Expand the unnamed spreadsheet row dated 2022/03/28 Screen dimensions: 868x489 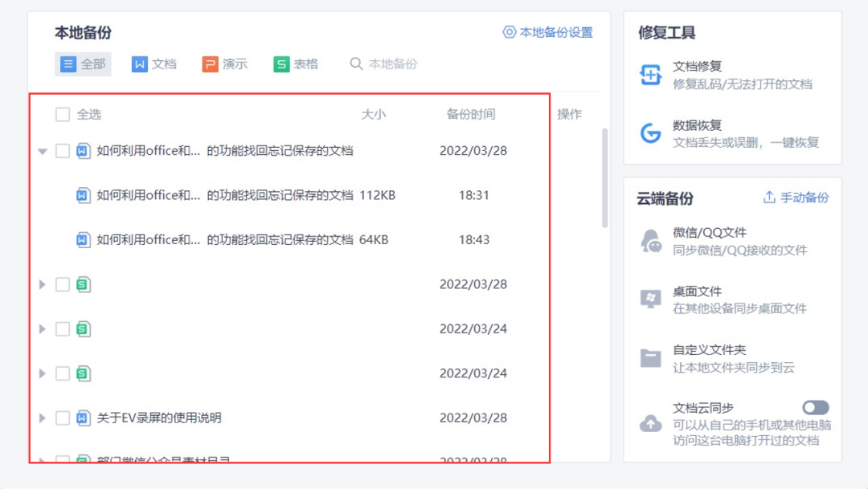[43, 284]
